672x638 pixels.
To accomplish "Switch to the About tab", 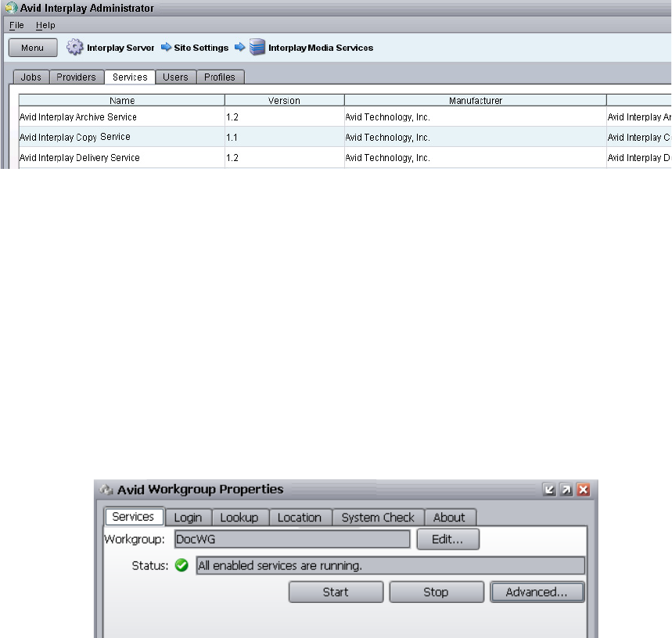I will (x=449, y=518).
